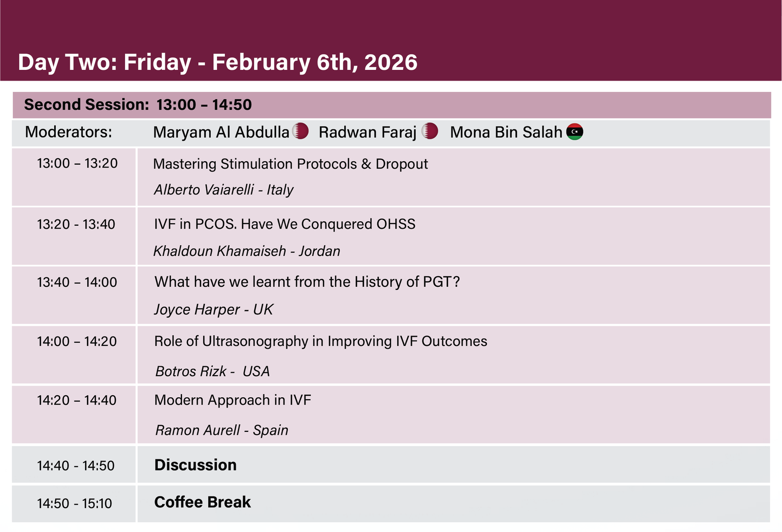Click the Moderators label
782x532 pixels.
tap(68, 132)
